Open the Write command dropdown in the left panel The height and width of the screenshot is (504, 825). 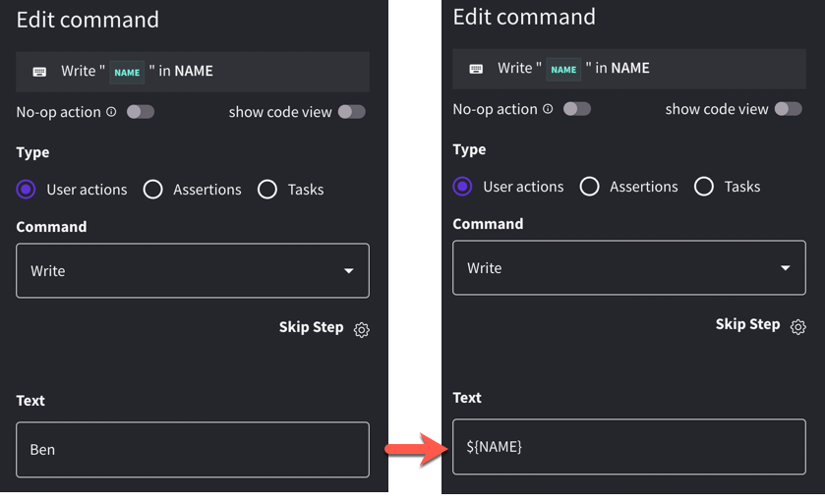(192, 270)
